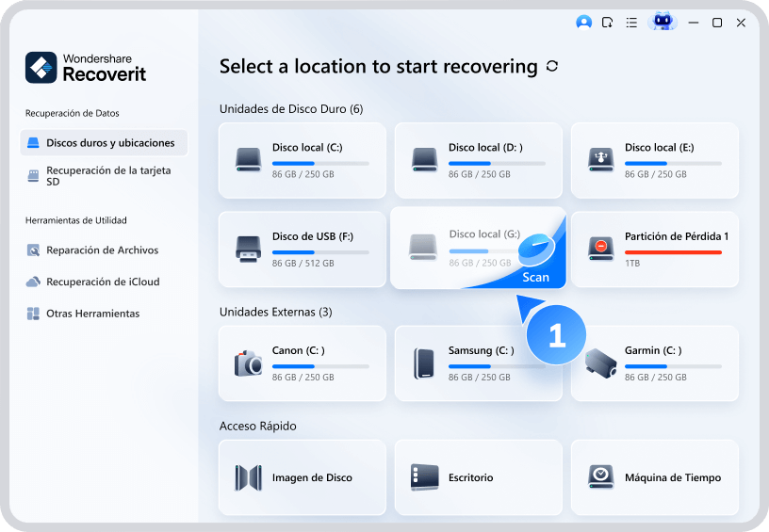
Task: Click the import/restore icon next to profile
Action: coord(608,22)
